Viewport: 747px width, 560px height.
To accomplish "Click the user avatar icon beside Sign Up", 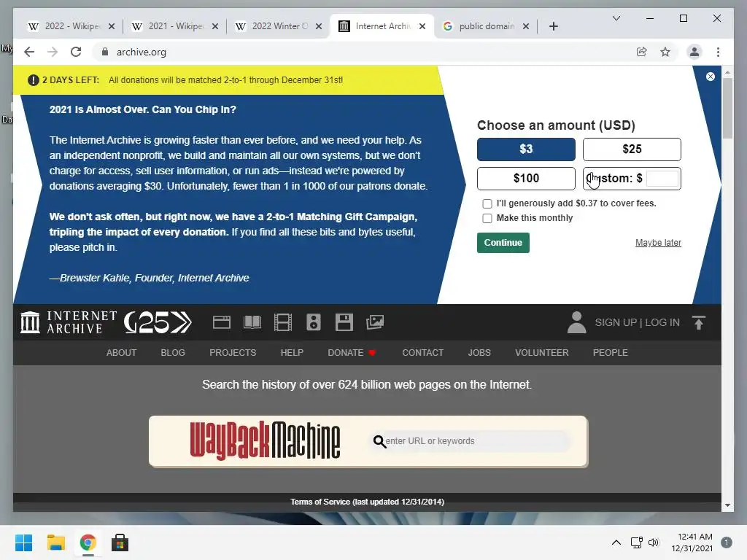I will (x=576, y=322).
